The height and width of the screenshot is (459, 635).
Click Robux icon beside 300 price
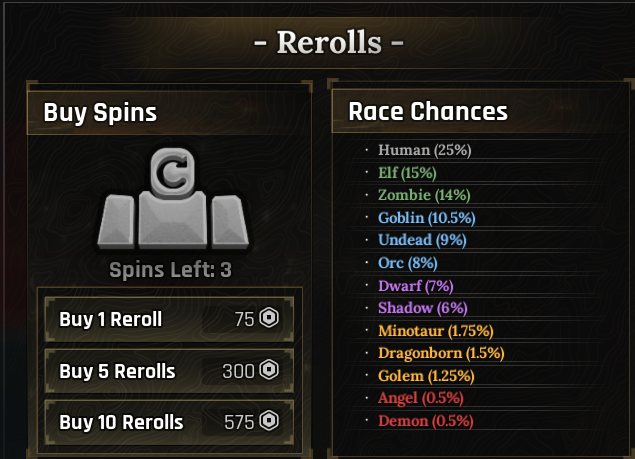coord(269,371)
